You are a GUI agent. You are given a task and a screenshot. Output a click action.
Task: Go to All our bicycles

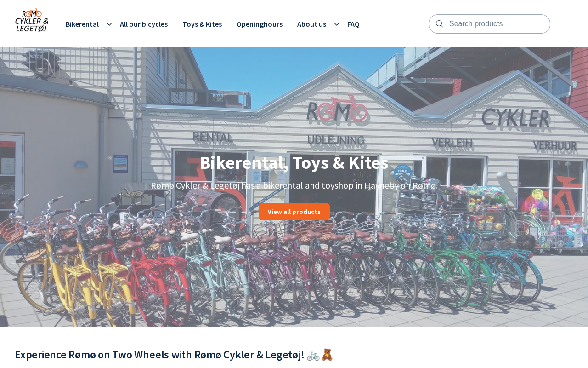[x=144, y=24]
